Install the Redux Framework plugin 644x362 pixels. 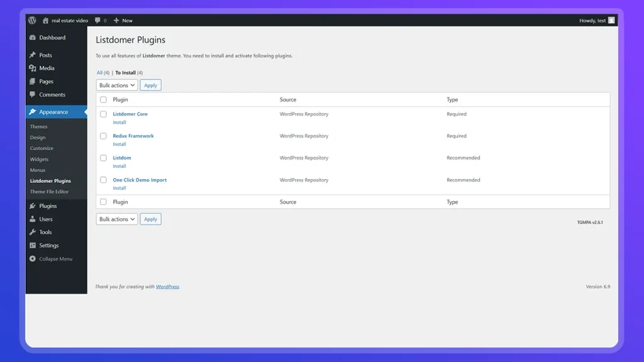point(119,144)
